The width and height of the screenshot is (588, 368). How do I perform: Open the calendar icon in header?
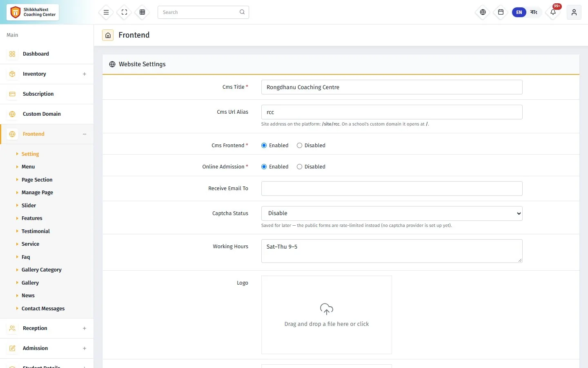(501, 12)
